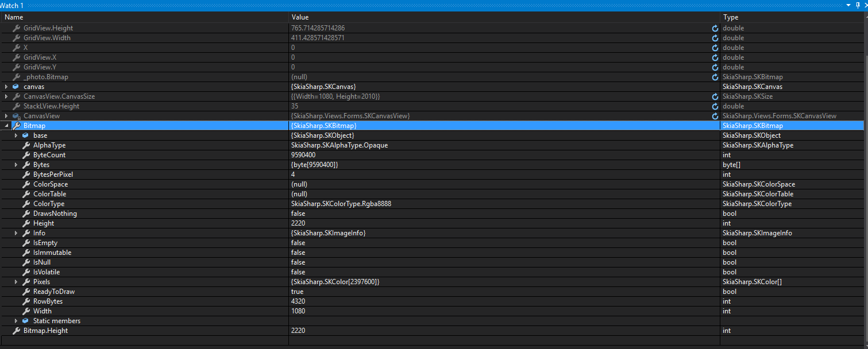Click the {byte[9590400]} value
Screen dimensions: 868x349
tap(315, 165)
